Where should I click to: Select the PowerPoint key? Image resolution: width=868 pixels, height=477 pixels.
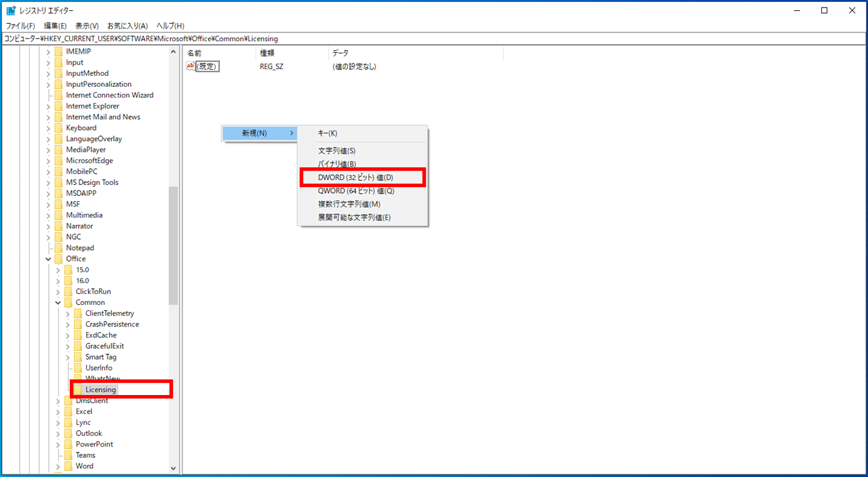click(94, 444)
